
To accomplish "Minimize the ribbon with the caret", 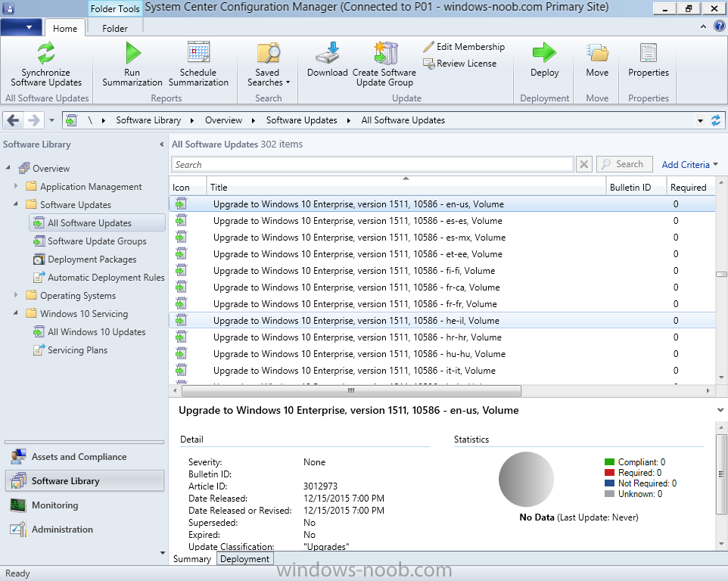I will click(703, 27).
